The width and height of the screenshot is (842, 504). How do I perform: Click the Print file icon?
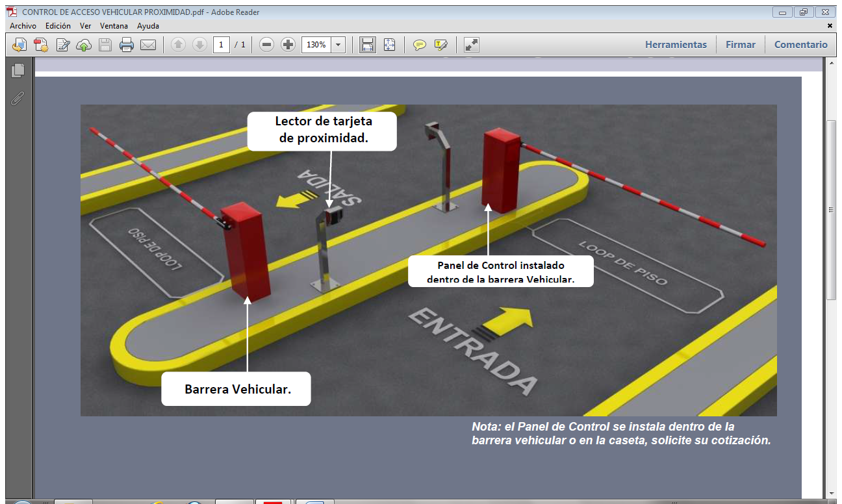click(127, 45)
